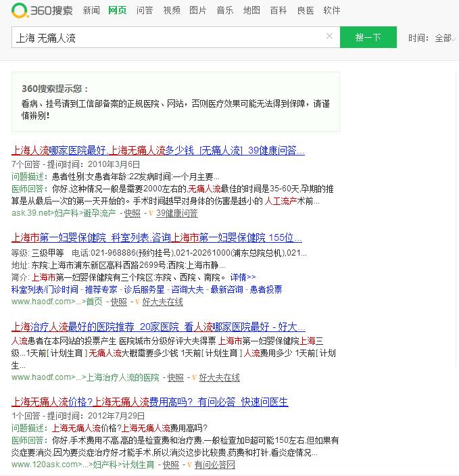Click the 360搜索 logo
This screenshot has width=459, height=476.
[x=42, y=10]
